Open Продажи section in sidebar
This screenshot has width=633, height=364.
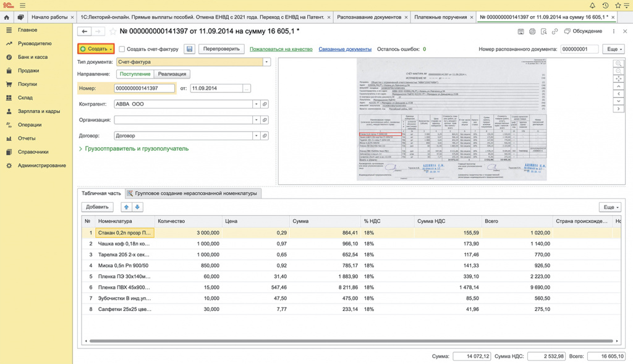click(x=28, y=70)
